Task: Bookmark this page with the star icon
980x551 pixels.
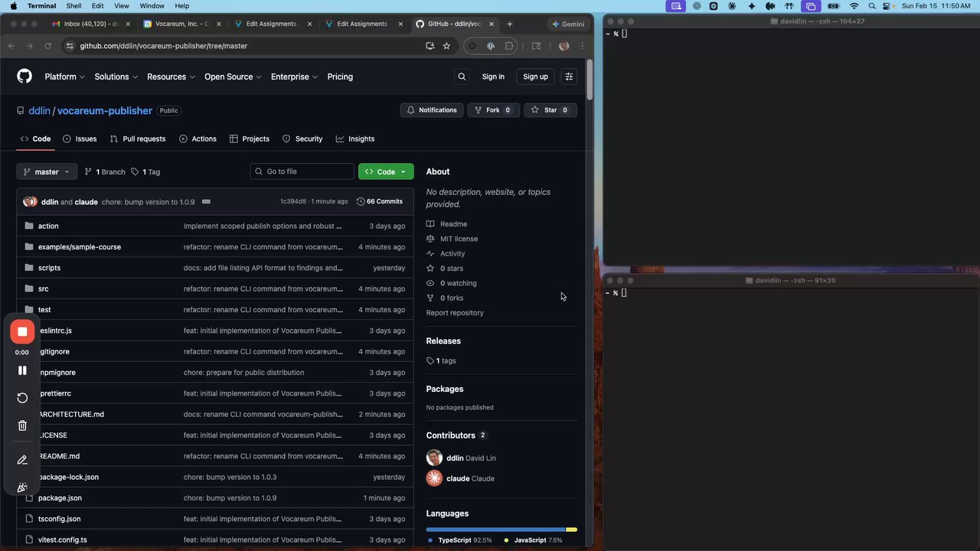Action: pyautogui.click(x=446, y=46)
